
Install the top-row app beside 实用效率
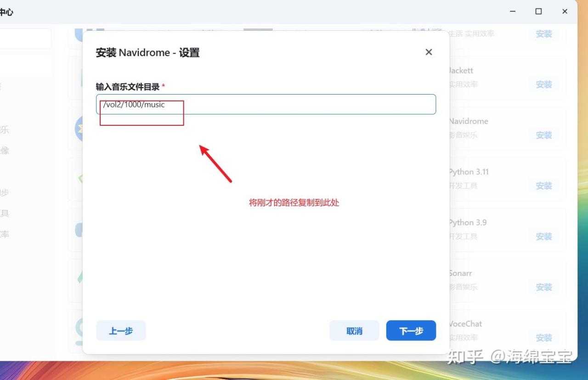pos(544,34)
